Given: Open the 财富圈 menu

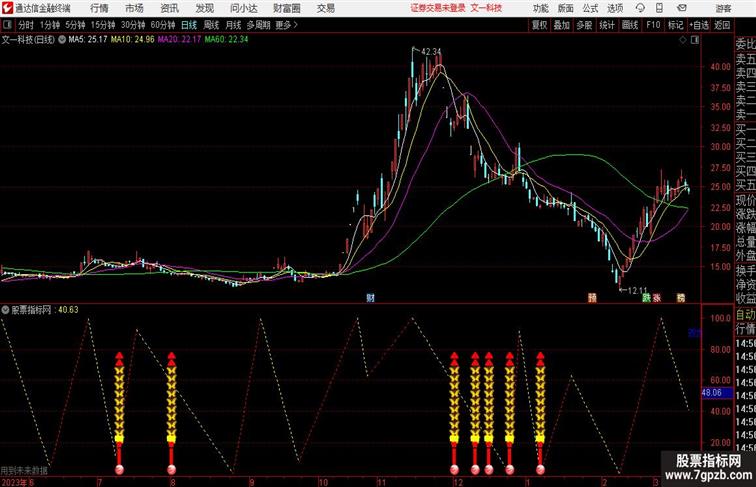Looking at the screenshot, I should pos(286,8).
